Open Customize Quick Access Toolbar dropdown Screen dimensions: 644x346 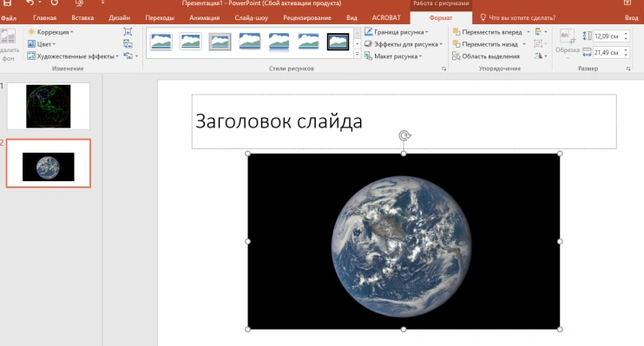[102, 3]
